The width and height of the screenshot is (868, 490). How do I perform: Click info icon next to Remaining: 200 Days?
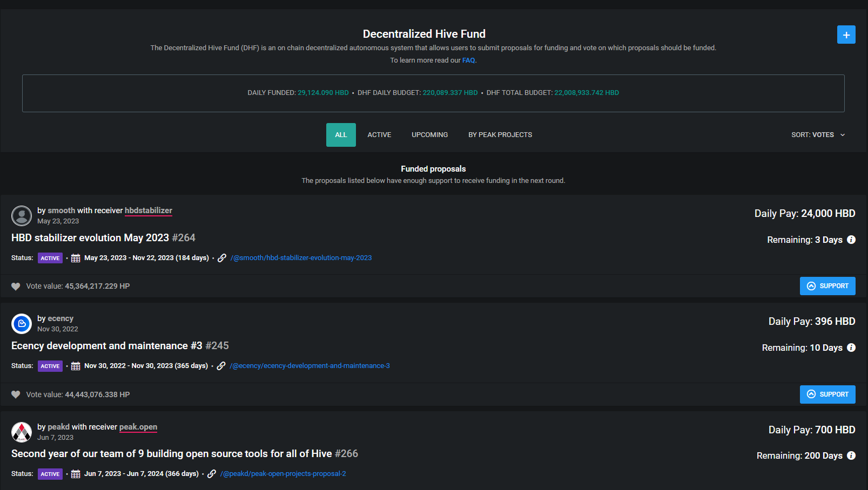[851, 455]
